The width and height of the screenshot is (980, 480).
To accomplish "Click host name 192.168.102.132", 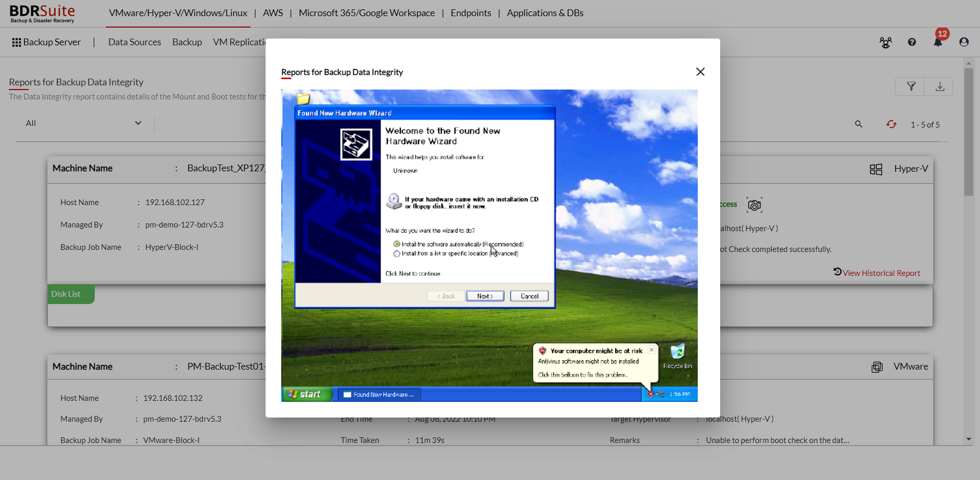I will [173, 398].
